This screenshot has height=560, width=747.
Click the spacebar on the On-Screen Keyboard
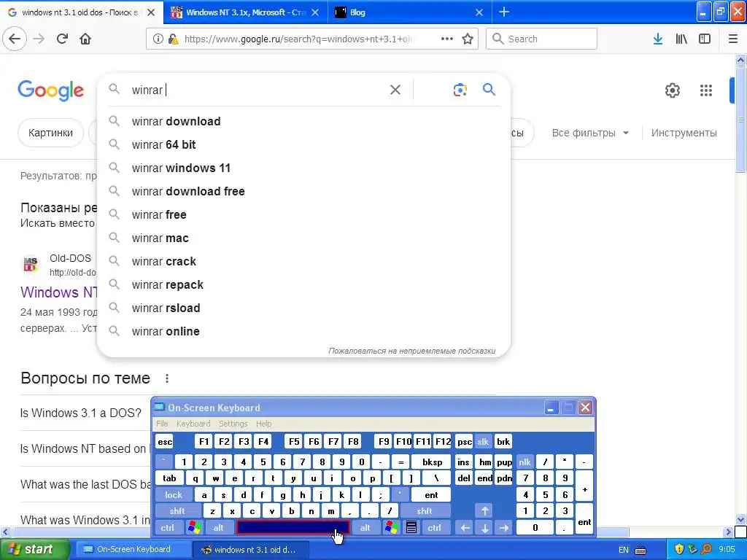pyautogui.click(x=293, y=528)
